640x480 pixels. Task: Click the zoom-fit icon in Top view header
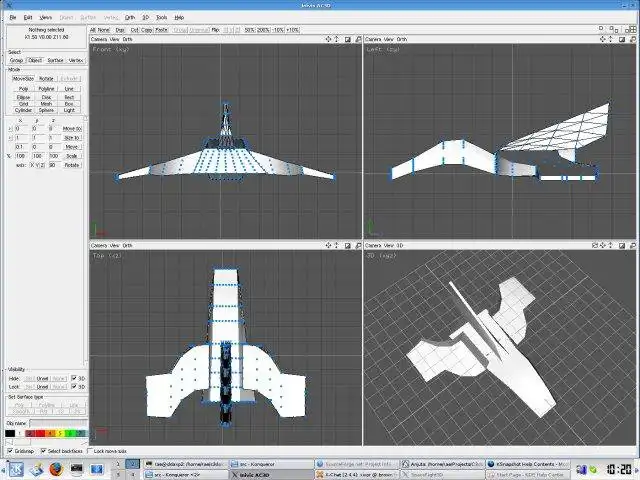[x=358, y=246]
